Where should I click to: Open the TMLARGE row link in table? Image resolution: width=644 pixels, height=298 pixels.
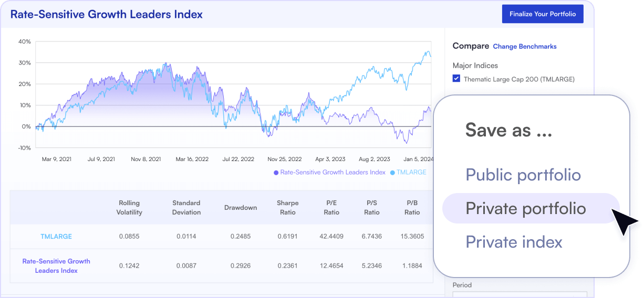coord(56,237)
